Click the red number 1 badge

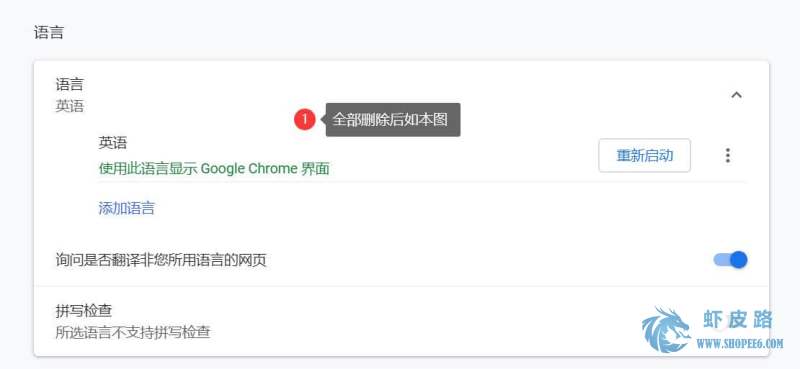coord(305,119)
